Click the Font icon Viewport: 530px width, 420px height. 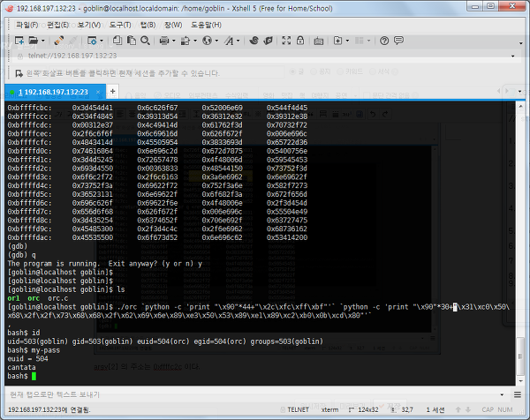pos(229,41)
